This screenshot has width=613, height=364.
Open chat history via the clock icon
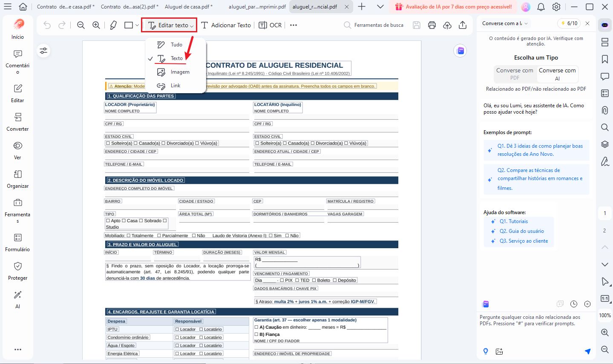(x=573, y=304)
